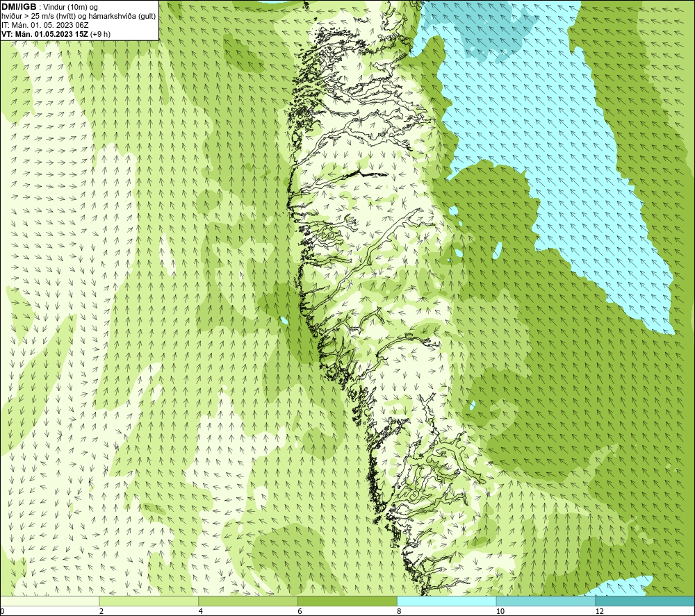
Task: Click scale label '2'
Action: point(101,611)
